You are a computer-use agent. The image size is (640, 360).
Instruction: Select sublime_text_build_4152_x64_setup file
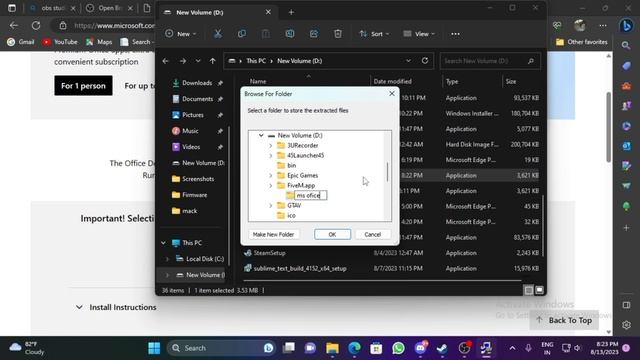300,269
